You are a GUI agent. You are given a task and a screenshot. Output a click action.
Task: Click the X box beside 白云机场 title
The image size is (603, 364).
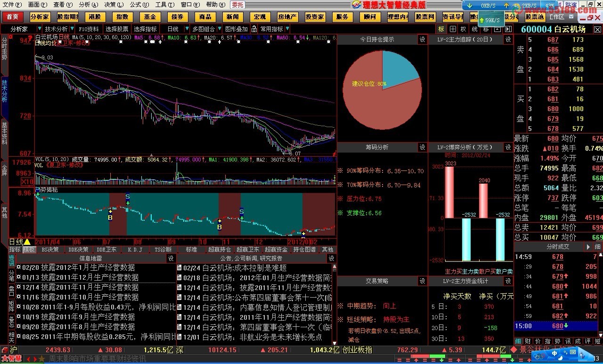point(597,29)
